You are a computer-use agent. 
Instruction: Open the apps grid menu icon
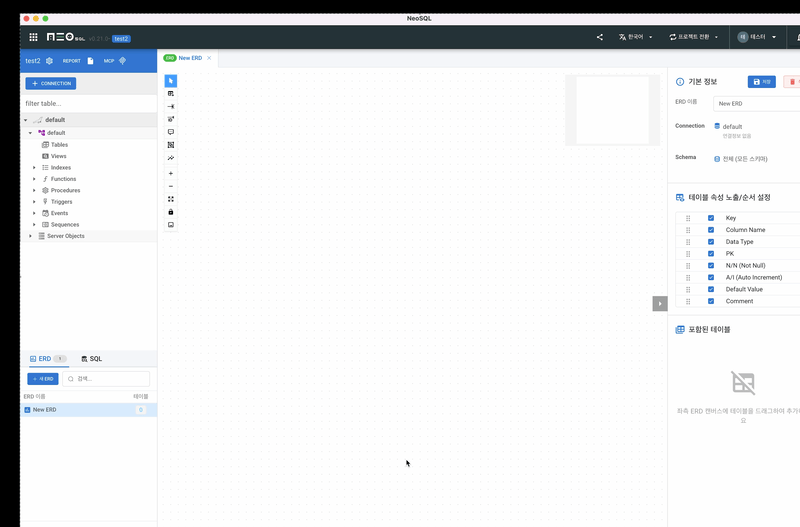33,37
